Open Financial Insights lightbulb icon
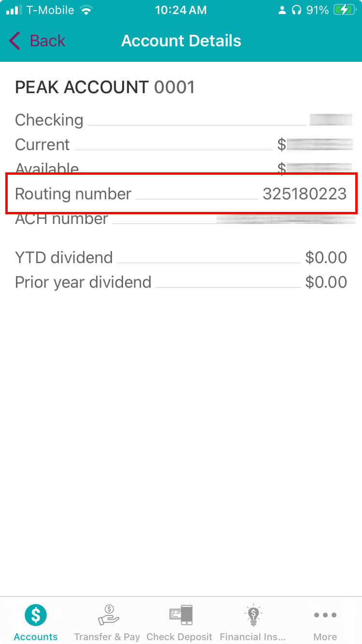The image size is (362, 644). (x=252, y=616)
